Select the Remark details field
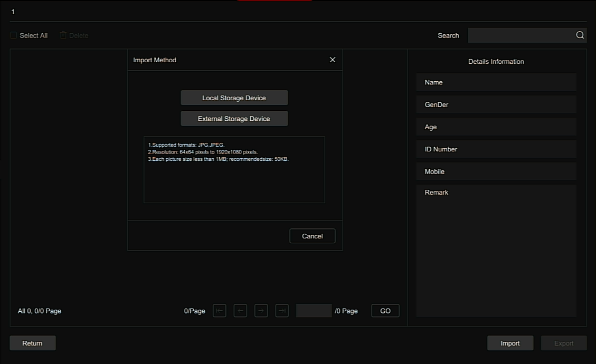596x364 pixels. tap(496, 251)
